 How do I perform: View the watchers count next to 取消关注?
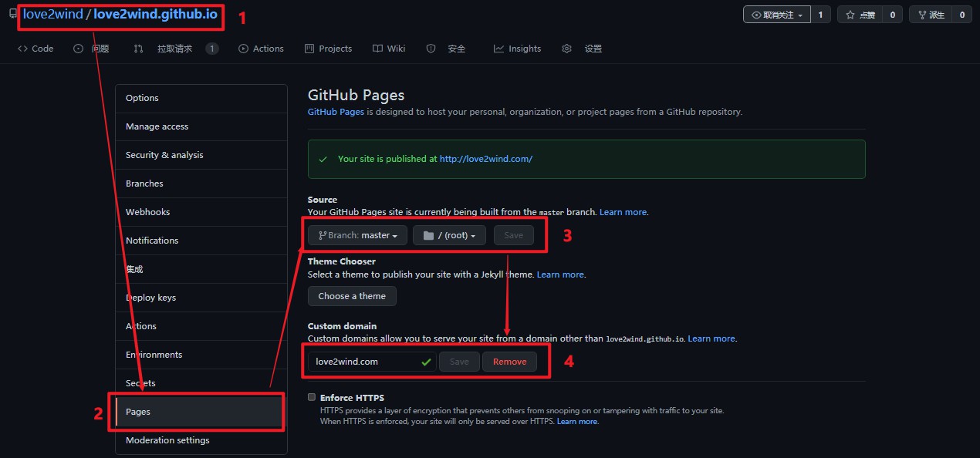[x=820, y=15]
